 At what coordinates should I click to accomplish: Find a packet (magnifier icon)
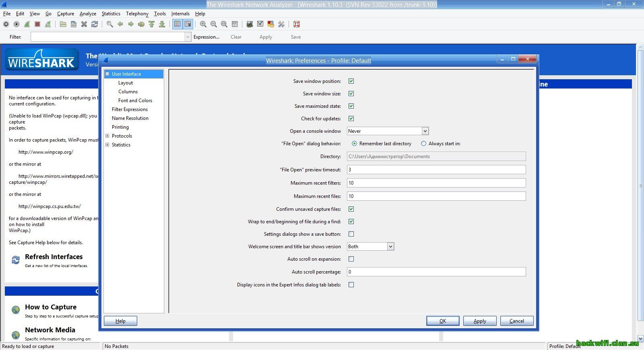tap(110, 24)
